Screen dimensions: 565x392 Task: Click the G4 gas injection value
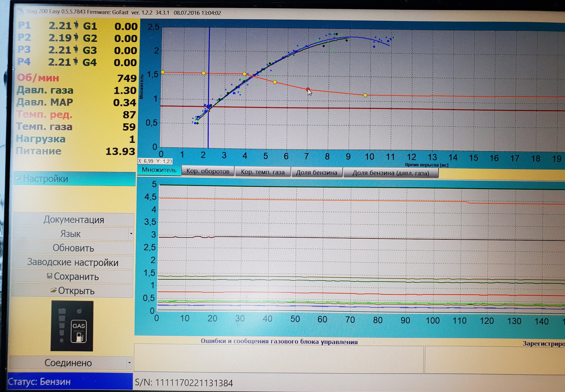(125, 63)
